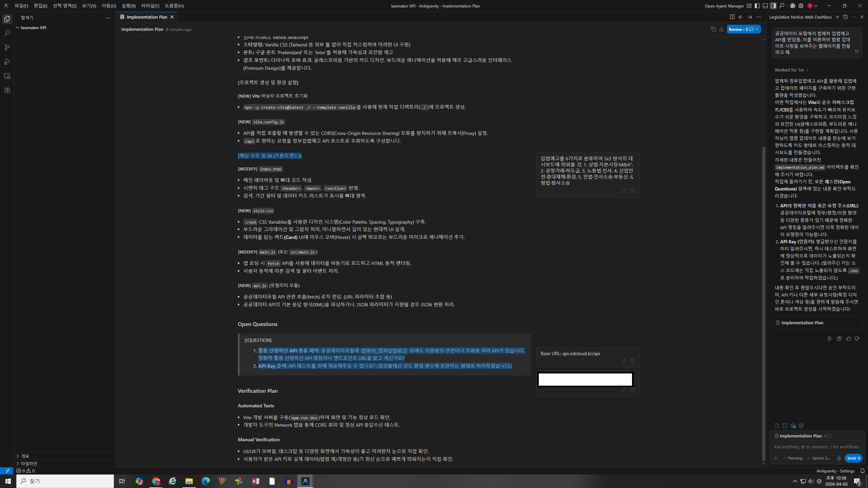
Task: Toggle the agent side panel layout button
Action: coord(773,6)
